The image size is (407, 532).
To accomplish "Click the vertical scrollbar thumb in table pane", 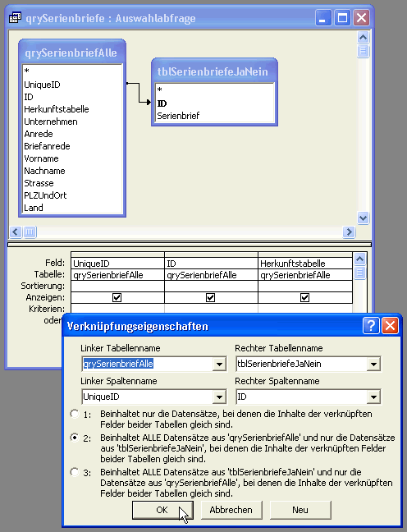I will pyautogui.click(x=363, y=51).
